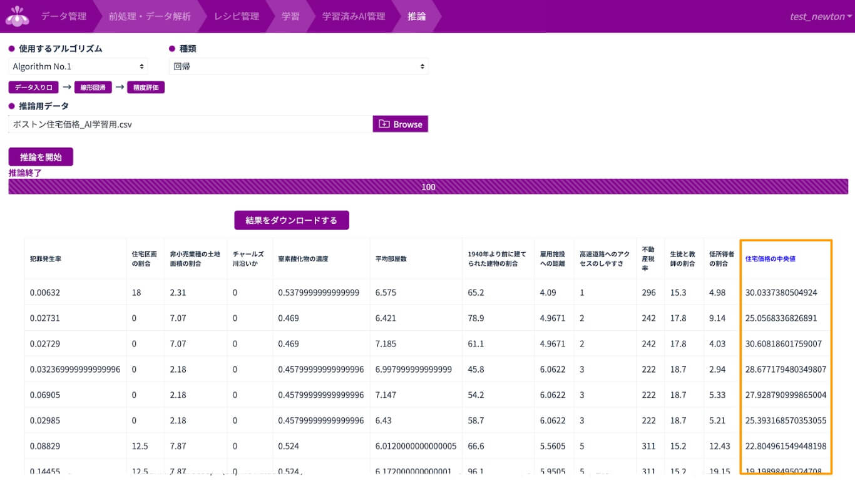Open the test_newton user menu

pos(821,17)
